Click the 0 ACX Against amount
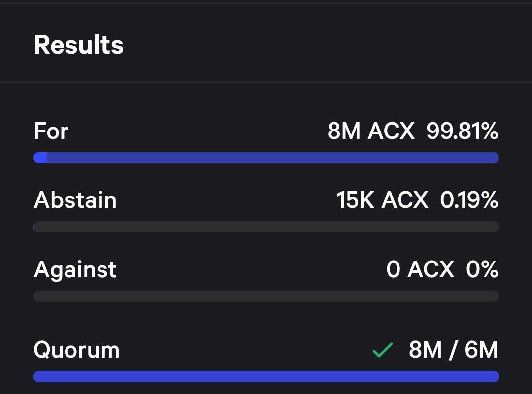Screen dimensions: 532x394 [x=420, y=269]
